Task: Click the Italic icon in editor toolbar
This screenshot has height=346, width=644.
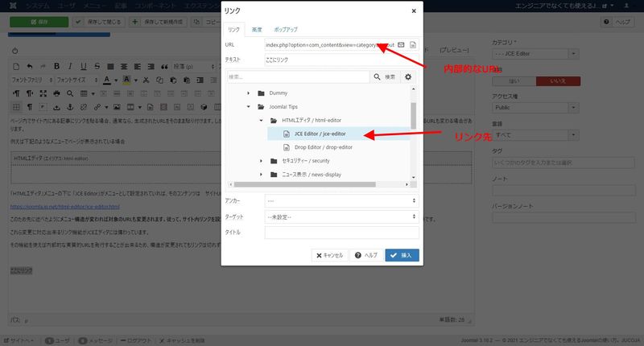Action: pyautogui.click(x=70, y=66)
